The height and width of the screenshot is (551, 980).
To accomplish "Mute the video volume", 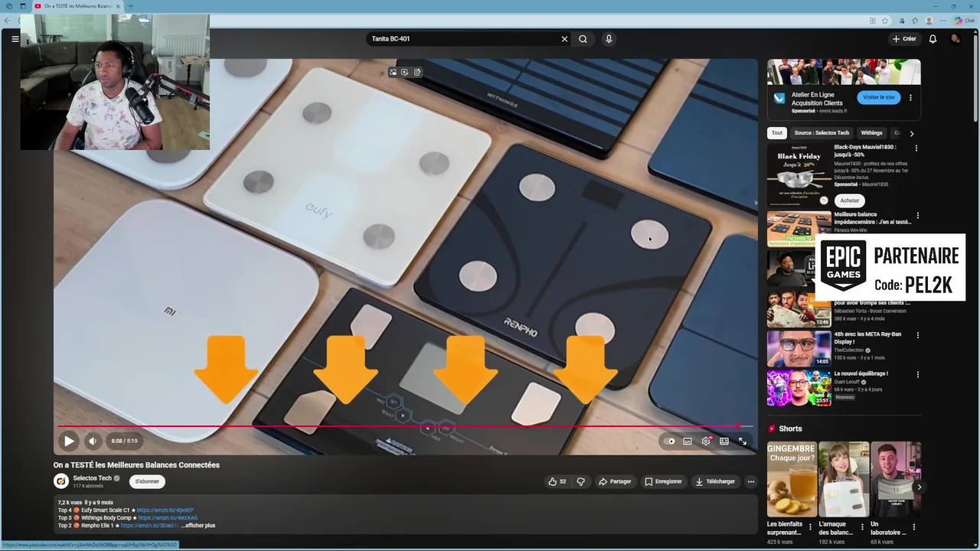I will (92, 441).
